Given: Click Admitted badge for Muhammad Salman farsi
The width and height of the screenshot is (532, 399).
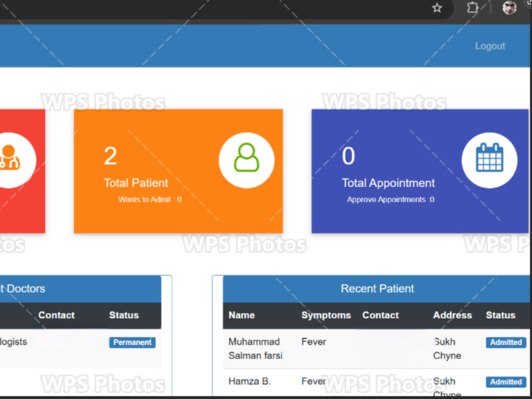Looking at the screenshot, I should tap(506, 342).
